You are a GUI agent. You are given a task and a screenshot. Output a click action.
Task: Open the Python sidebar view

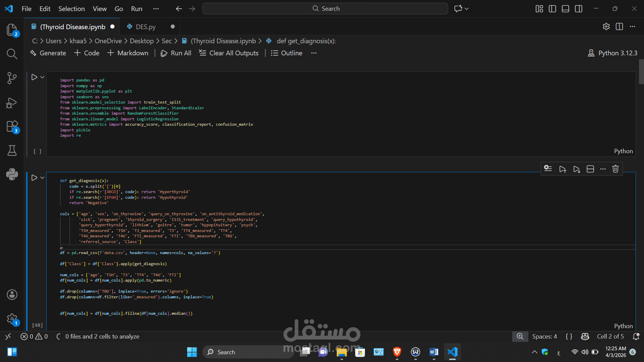click(x=12, y=174)
